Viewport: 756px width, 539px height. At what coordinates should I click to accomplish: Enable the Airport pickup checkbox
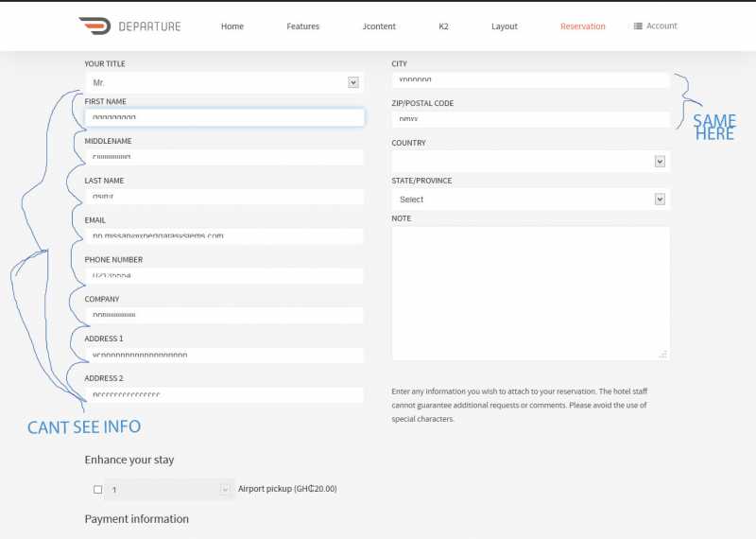(x=98, y=490)
